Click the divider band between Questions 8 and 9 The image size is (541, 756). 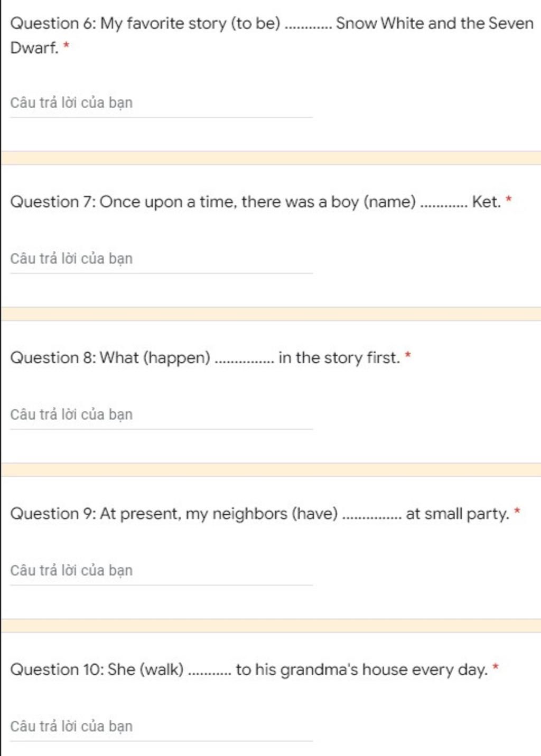pyautogui.click(x=270, y=469)
